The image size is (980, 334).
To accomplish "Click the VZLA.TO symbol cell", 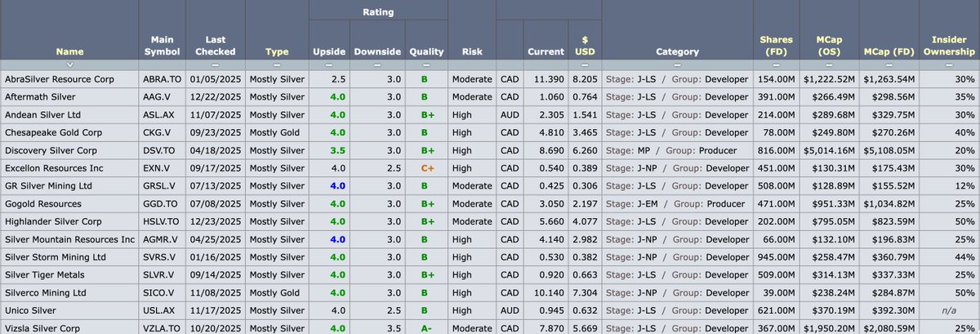I will (x=162, y=327).
